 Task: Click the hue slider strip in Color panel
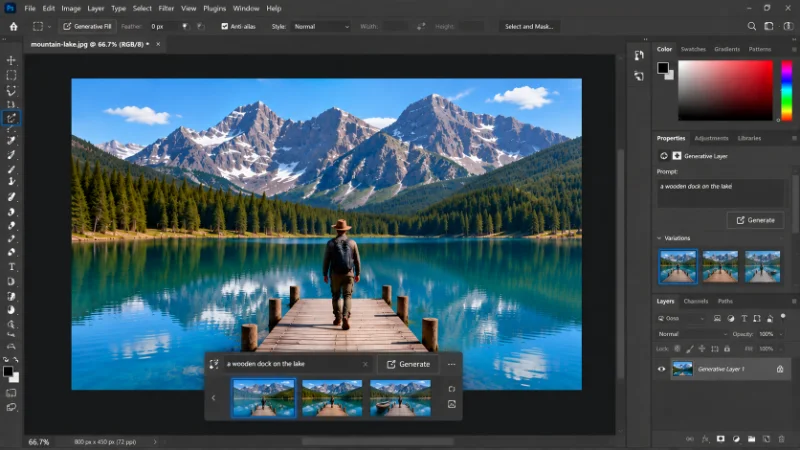787,90
